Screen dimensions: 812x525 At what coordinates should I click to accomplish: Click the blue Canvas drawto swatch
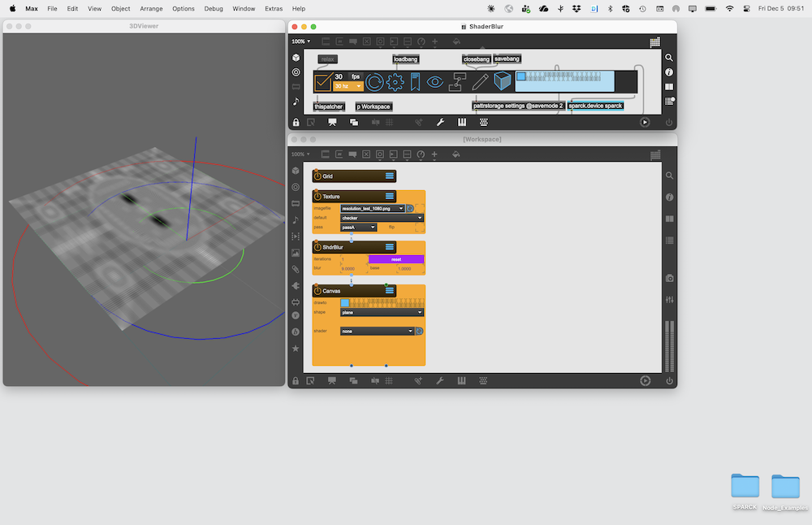coord(345,302)
